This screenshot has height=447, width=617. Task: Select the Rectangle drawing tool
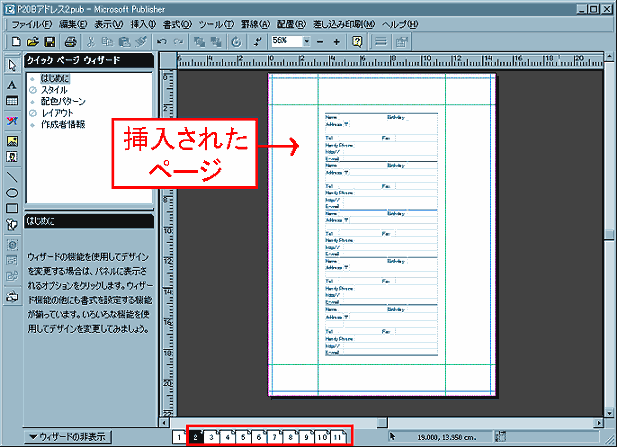[12, 208]
